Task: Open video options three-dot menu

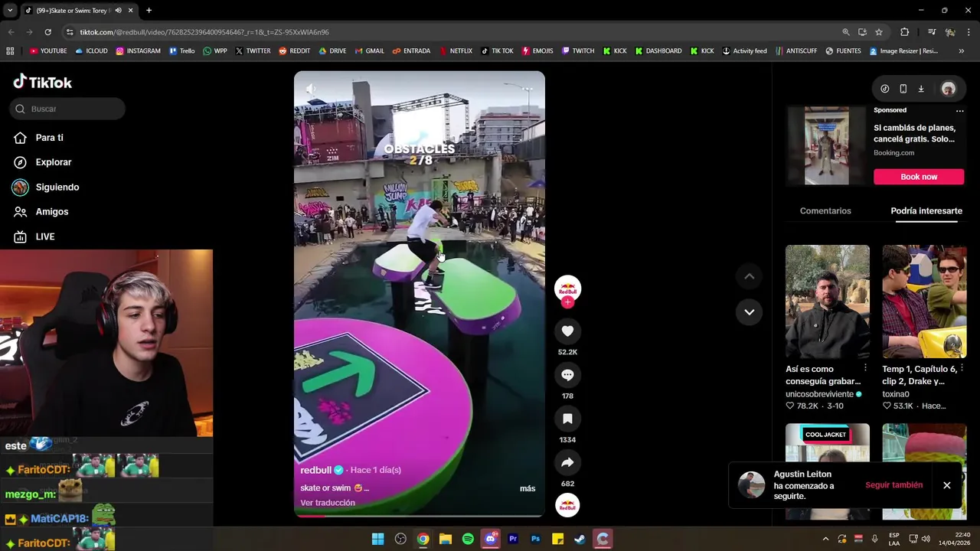Action: [x=528, y=90]
